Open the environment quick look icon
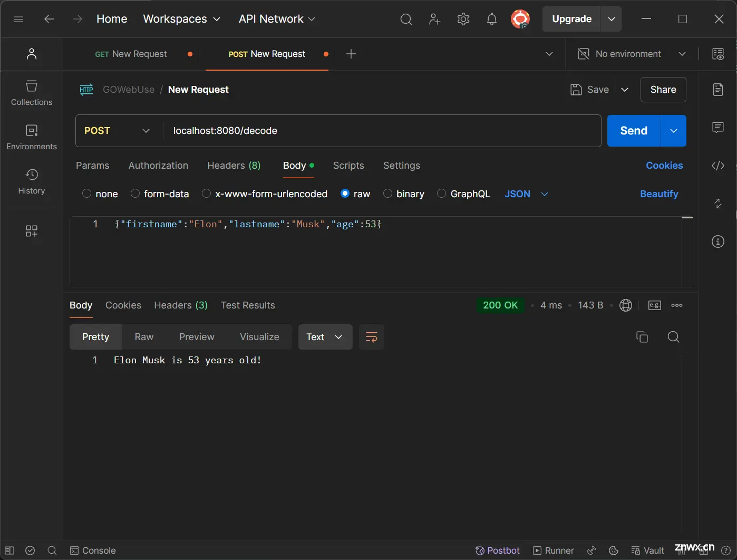Viewport: 737px width, 560px height. tap(718, 54)
